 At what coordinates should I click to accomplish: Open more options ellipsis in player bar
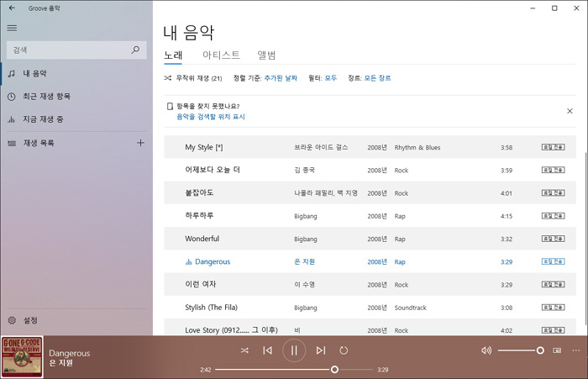575,350
